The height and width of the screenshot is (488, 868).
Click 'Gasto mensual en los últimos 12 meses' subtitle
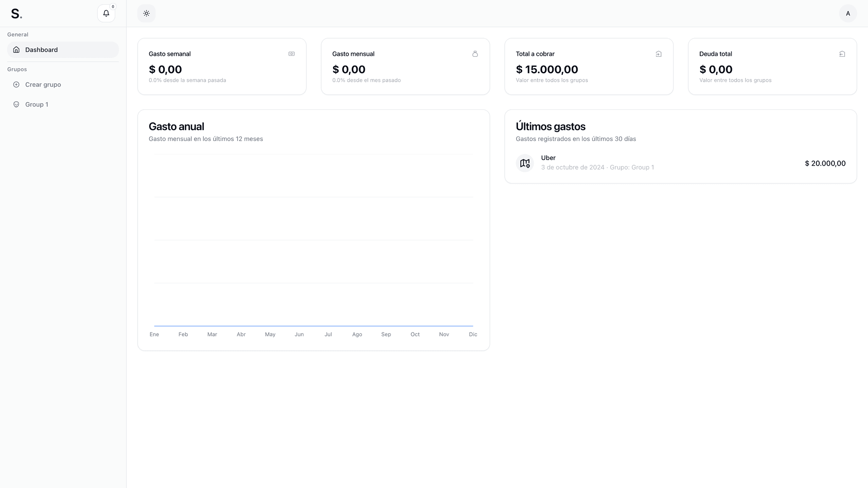(206, 139)
